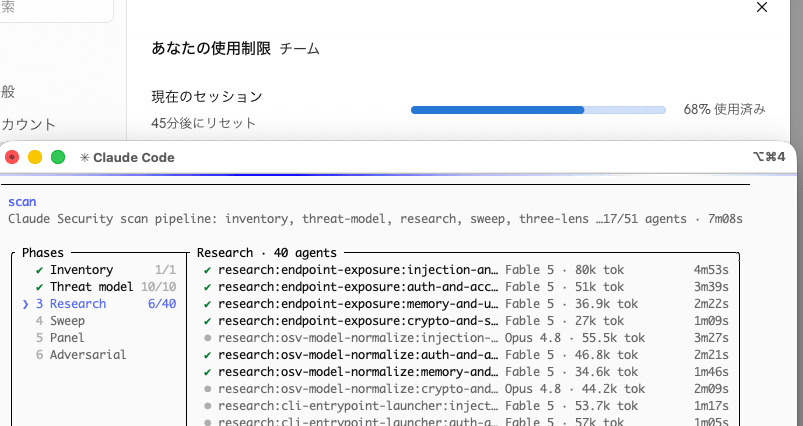Screen dimensions: 803x426
Task: Click the red close button of Claude Code window
Action: click(12, 157)
